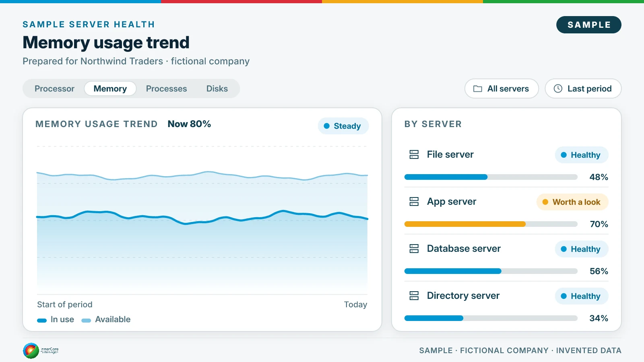Click the Directory server Healthy badge
The height and width of the screenshot is (362, 644).
(x=581, y=296)
